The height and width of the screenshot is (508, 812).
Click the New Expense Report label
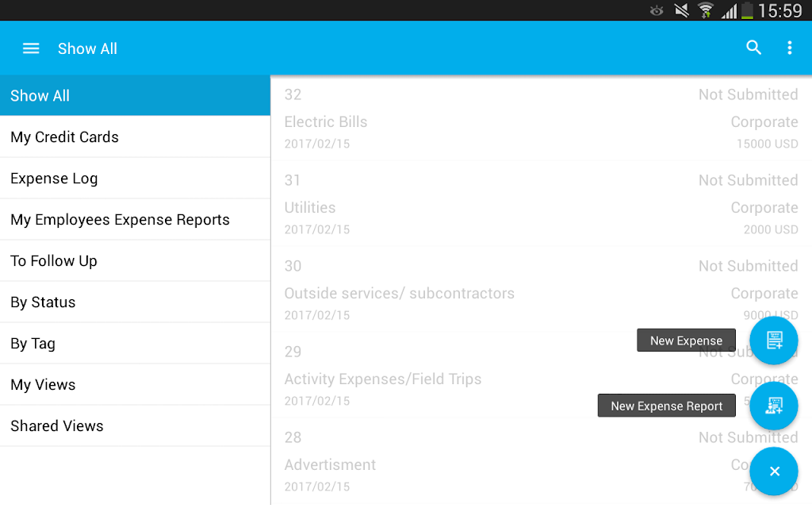coord(666,406)
